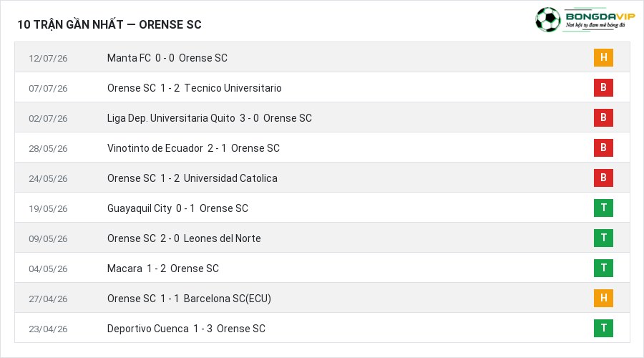Click the red B badge for Liga Quito match
The width and height of the screenshot is (644, 358).
pyautogui.click(x=603, y=117)
